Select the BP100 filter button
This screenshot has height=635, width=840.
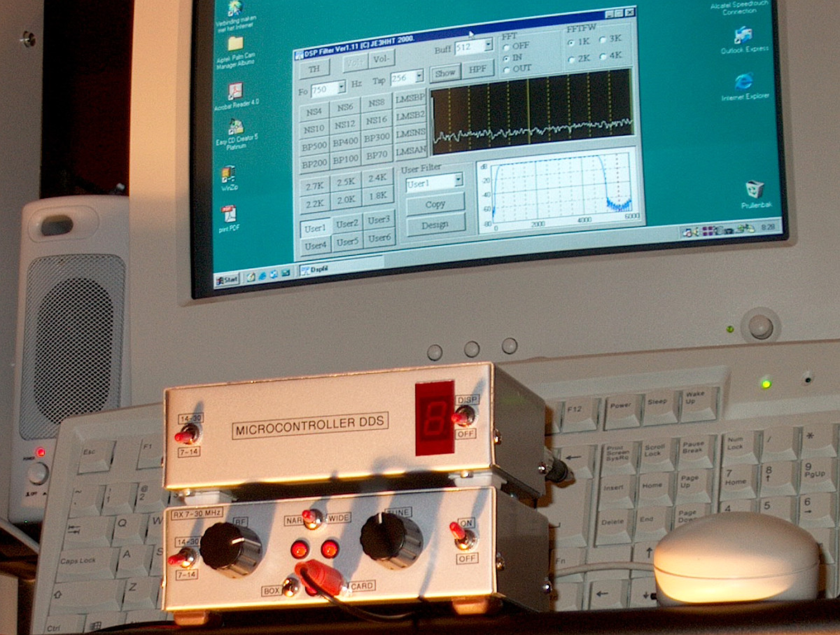tap(346, 160)
